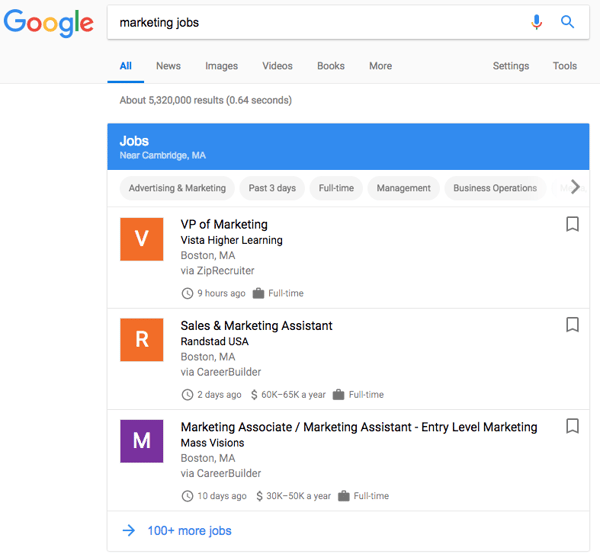Switch to the Images tab
Image resolution: width=600 pixels, height=554 pixels.
[221, 66]
